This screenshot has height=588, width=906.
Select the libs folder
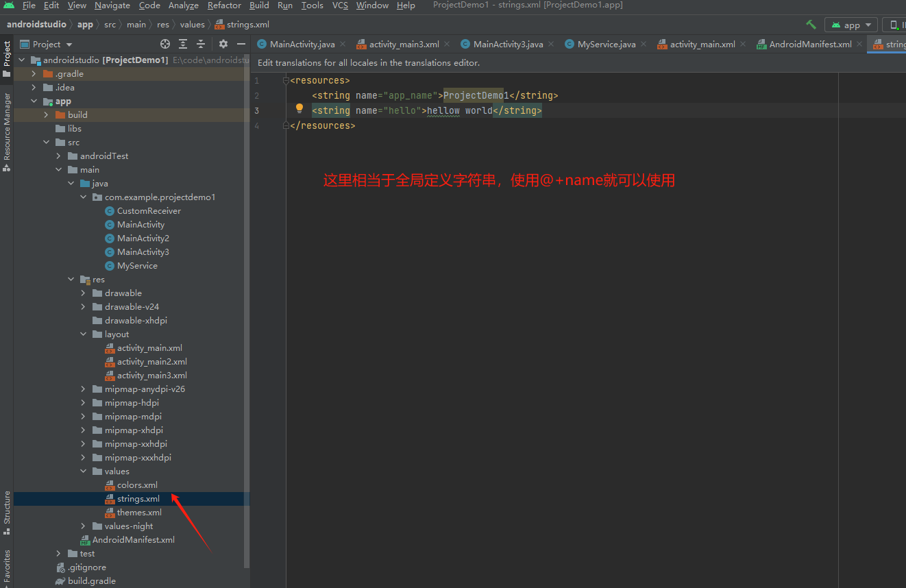74,128
